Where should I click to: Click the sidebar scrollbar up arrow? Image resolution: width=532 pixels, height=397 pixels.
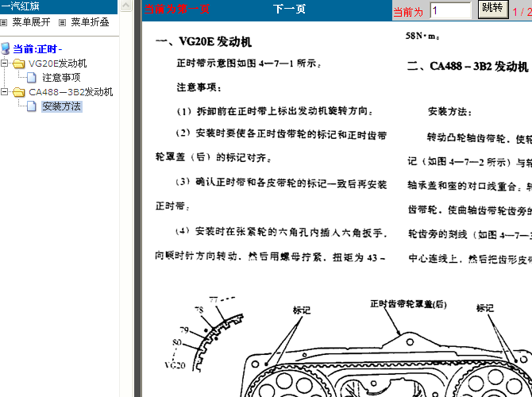[x=126, y=6]
